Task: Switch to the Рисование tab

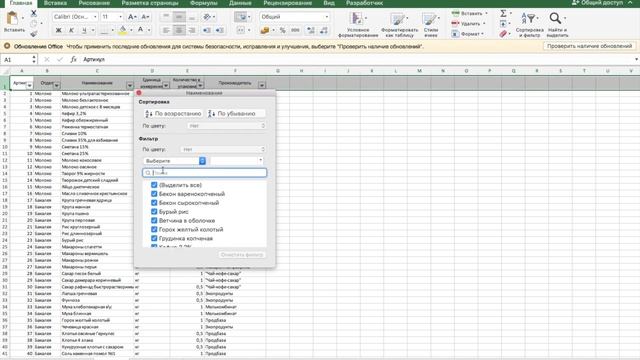Action: pyautogui.click(x=94, y=3)
